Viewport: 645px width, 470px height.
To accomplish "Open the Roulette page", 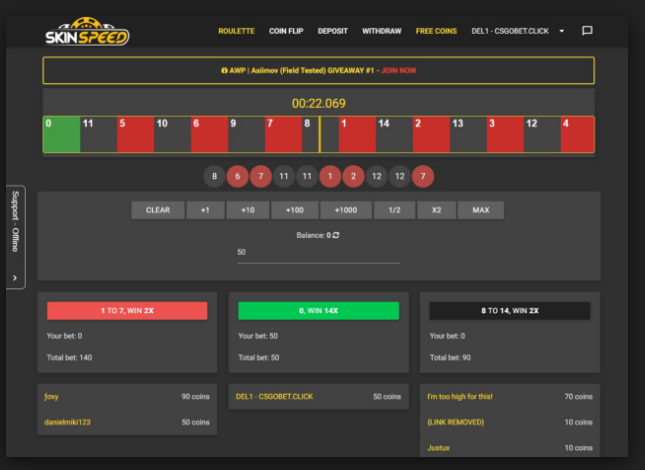I will 237,31.
